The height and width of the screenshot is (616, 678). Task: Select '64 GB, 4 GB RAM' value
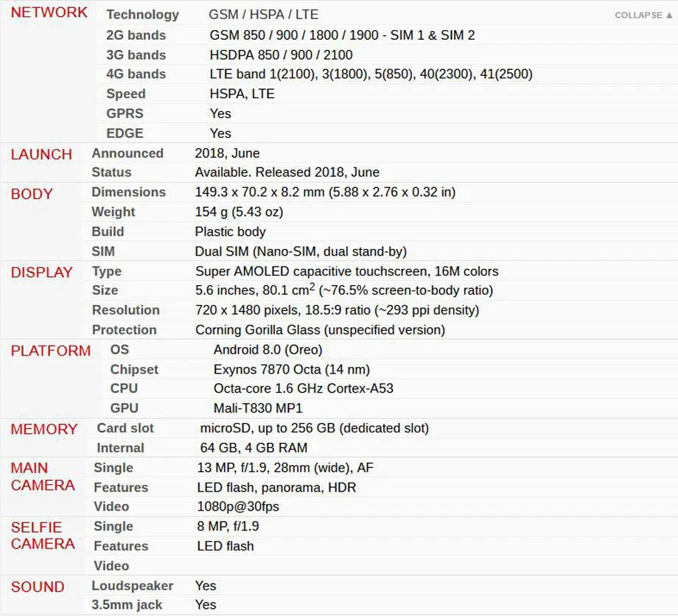click(x=254, y=448)
